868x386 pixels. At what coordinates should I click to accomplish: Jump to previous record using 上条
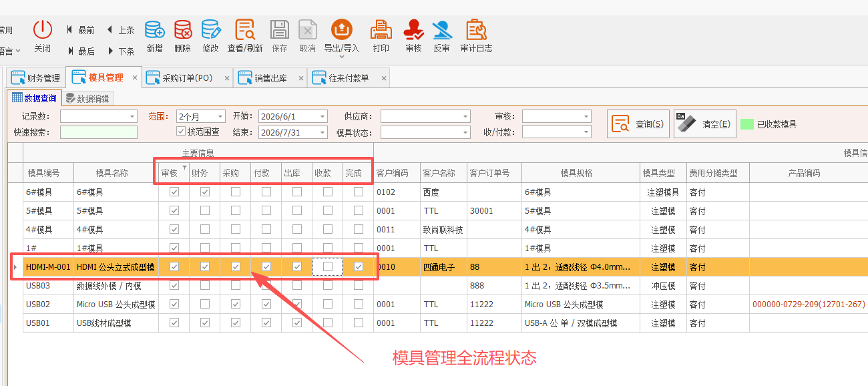(121, 30)
